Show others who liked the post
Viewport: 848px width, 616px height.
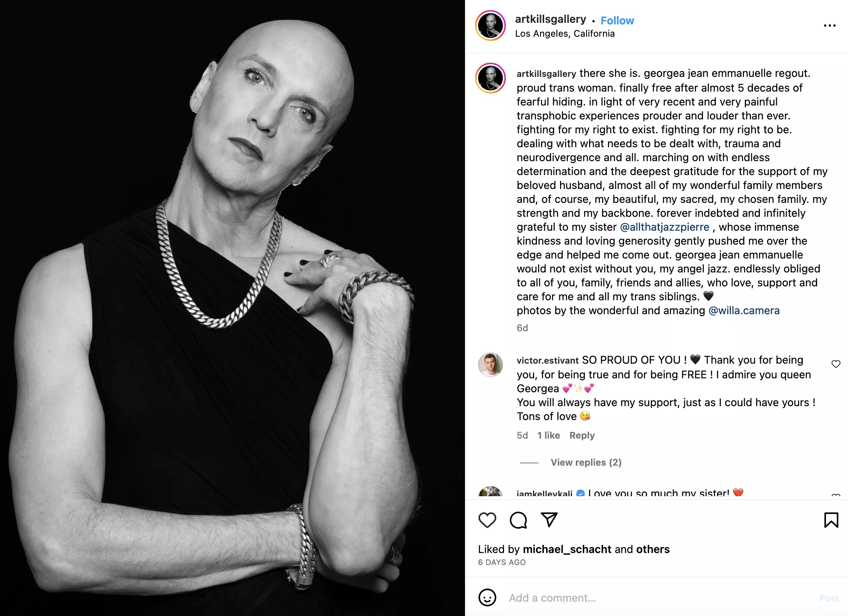pos(653,549)
